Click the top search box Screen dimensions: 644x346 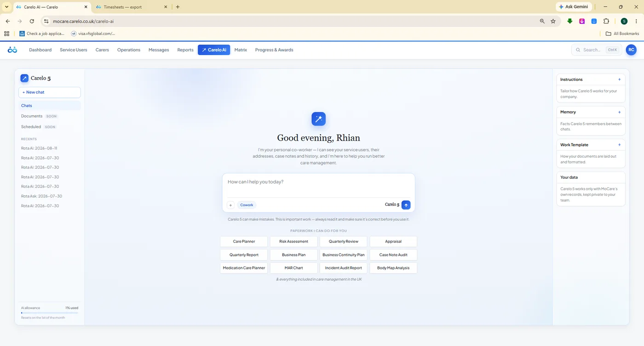tap(596, 50)
